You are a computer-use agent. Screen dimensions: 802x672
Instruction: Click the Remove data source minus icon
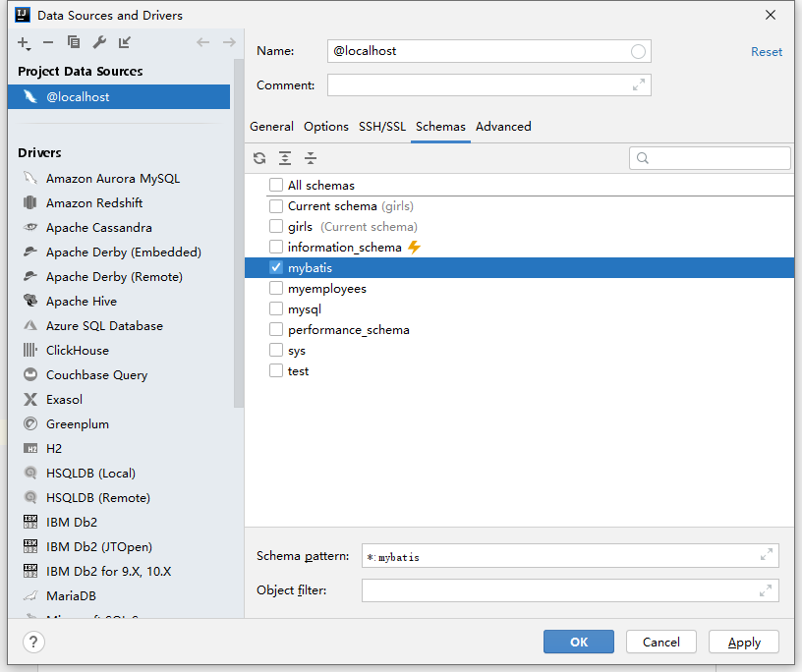tap(48, 42)
